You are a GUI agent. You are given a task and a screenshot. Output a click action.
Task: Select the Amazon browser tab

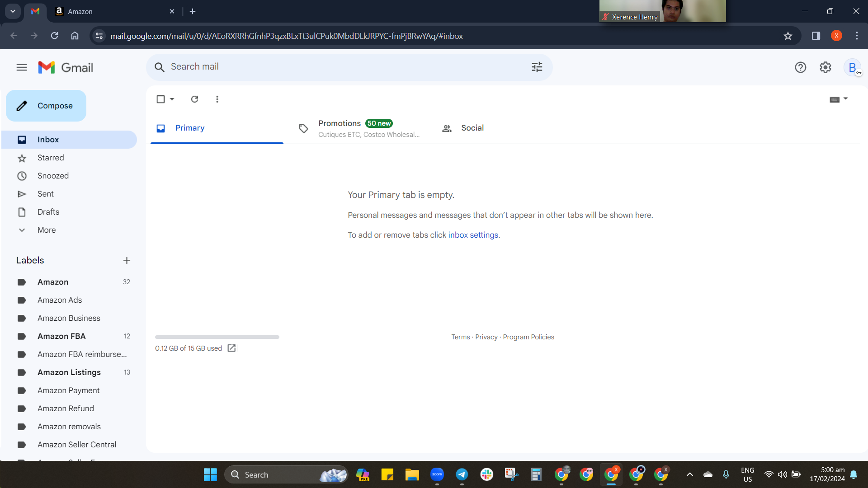coord(114,11)
